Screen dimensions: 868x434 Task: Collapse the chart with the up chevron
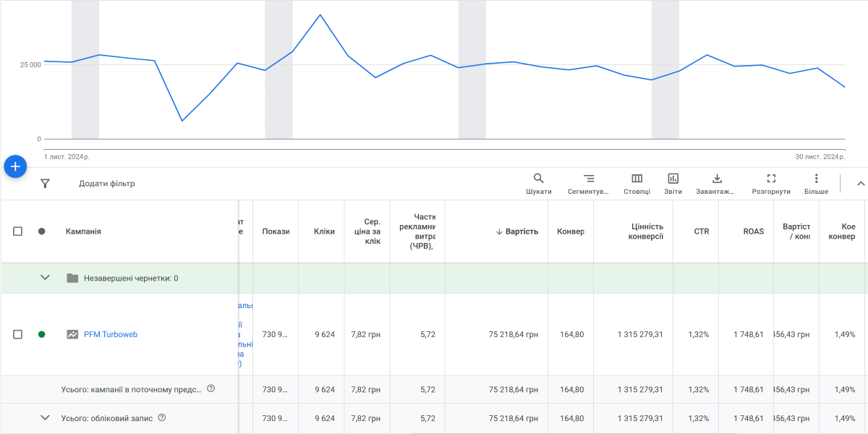coord(860,184)
